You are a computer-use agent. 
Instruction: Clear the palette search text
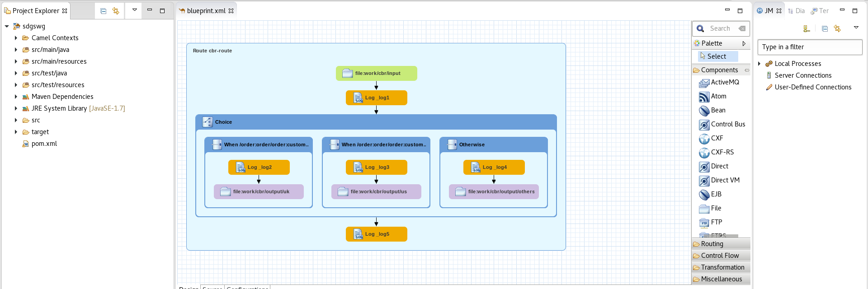point(742,28)
